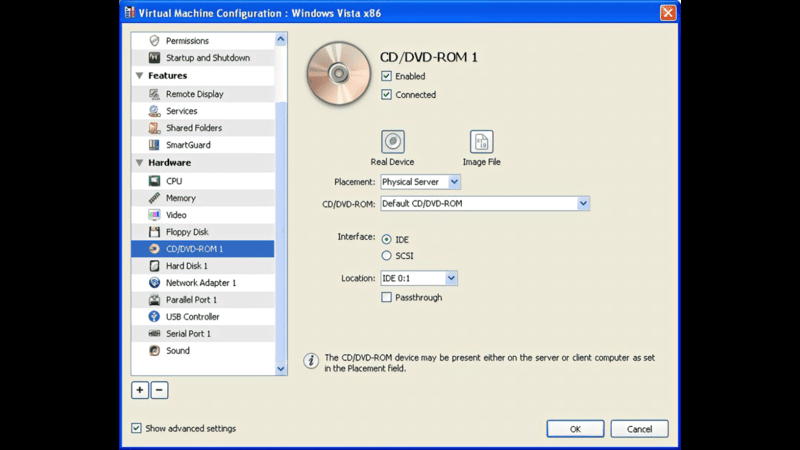Click the minus button to remove hardware
This screenshot has width=800, height=450.
pyautogui.click(x=159, y=390)
